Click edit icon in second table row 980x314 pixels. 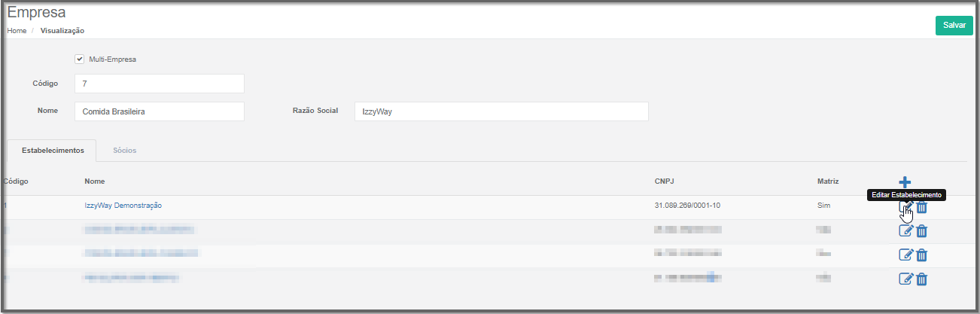[906, 230]
